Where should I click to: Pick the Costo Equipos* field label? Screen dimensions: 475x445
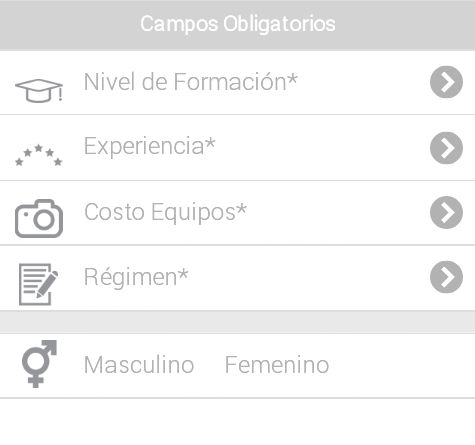[x=165, y=212]
